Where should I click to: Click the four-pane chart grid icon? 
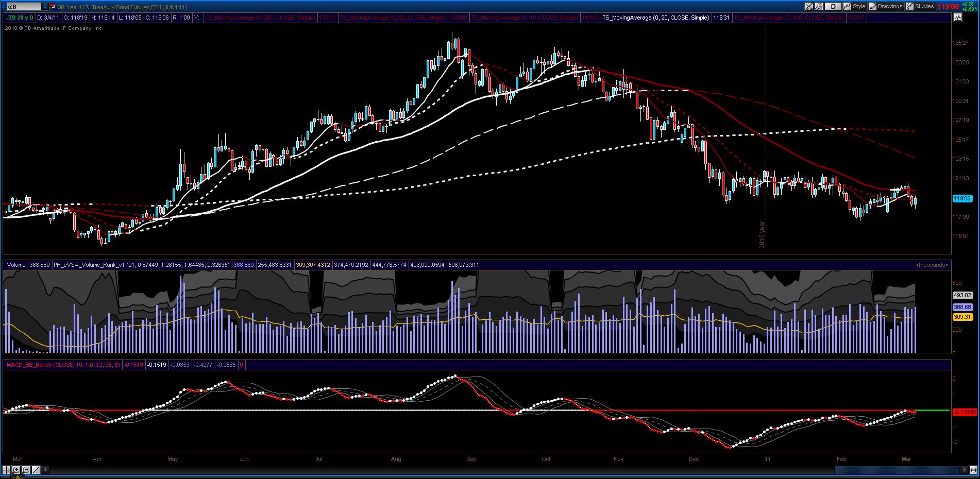(x=6, y=470)
